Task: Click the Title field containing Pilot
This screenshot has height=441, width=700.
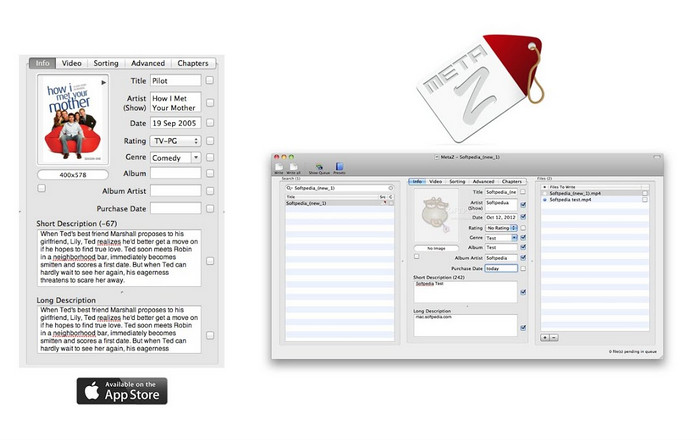Action: [x=175, y=81]
